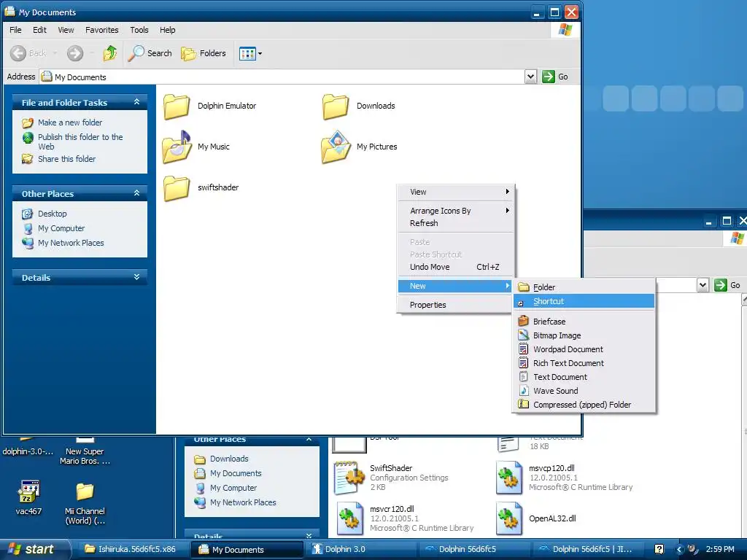Open the Mii Channel (World) desktop folder
The height and width of the screenshot is (560, 747).
pos(85,492)
